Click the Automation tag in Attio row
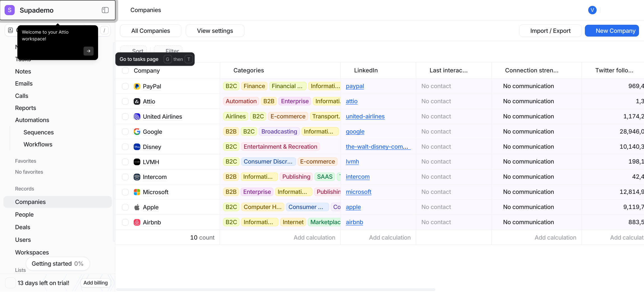The height and width of the screenshot is (303, 644). click(x=241, y=101)
